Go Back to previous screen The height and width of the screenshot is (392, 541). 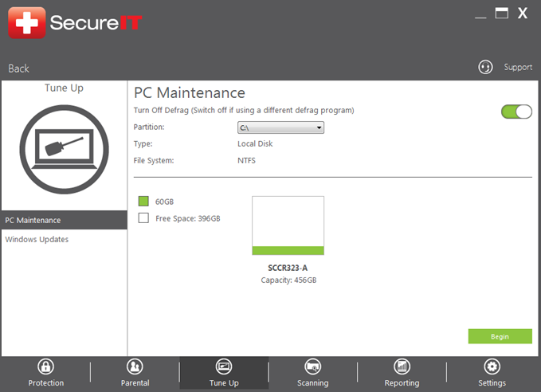(18, 69)
